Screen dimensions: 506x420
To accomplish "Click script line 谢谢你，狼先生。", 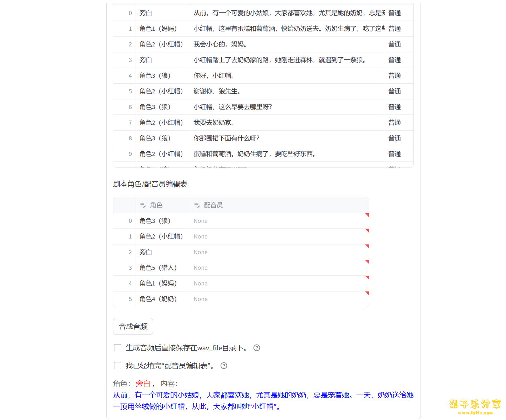I will click(x=287, y=91).
